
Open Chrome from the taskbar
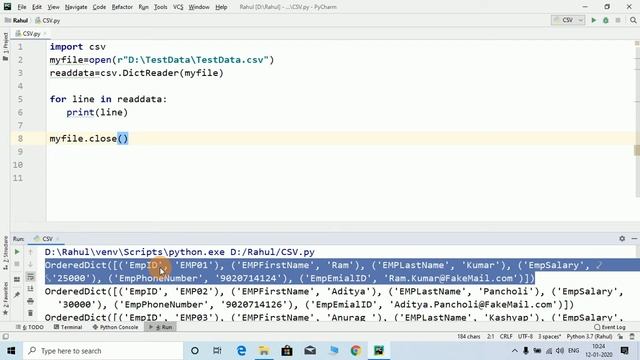(x=356, y=351)
